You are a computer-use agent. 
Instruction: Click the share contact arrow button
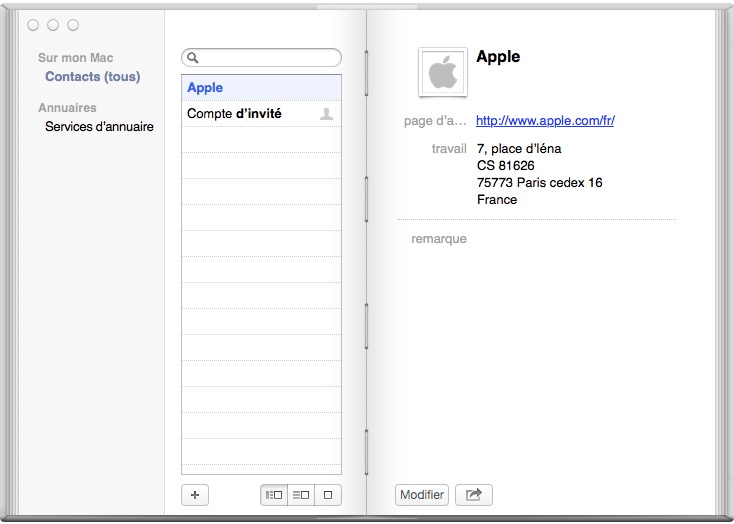point(474,495)
